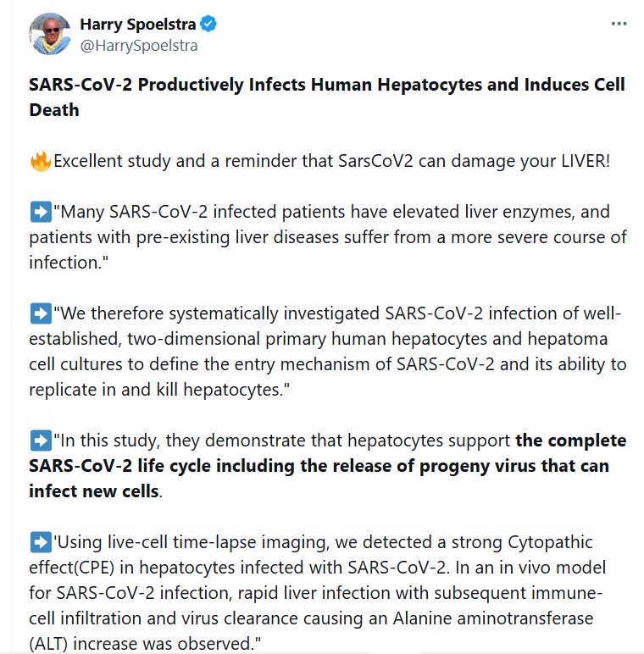This screenshot has height=654, width=644.
Task: Click the fire emoji before "Excellent study"
Action: [41, 161]
